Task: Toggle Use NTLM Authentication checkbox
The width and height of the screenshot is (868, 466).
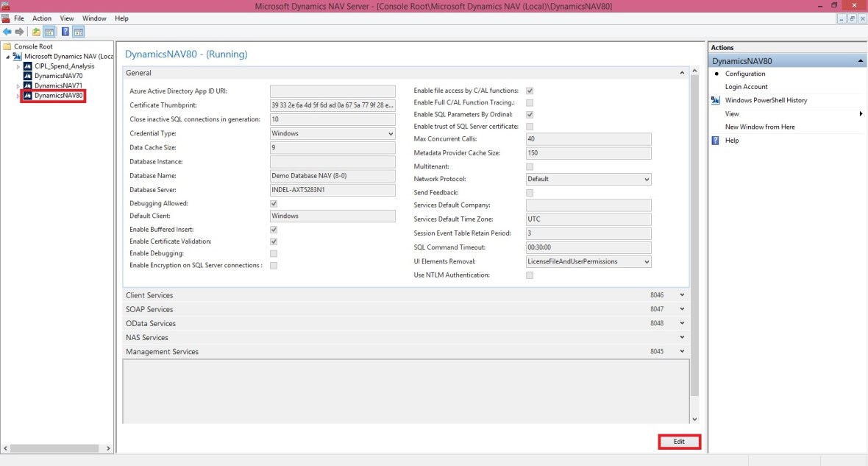Action: [x=530, y=275]
